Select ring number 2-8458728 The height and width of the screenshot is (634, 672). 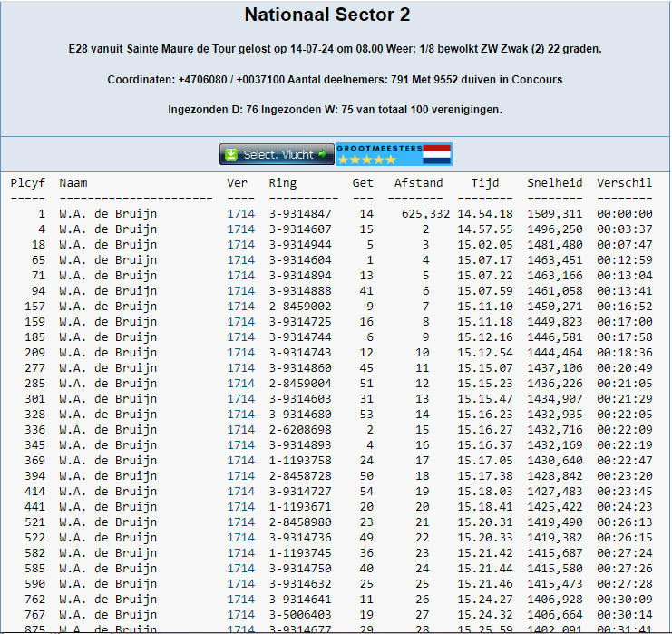tap(300, 476)
